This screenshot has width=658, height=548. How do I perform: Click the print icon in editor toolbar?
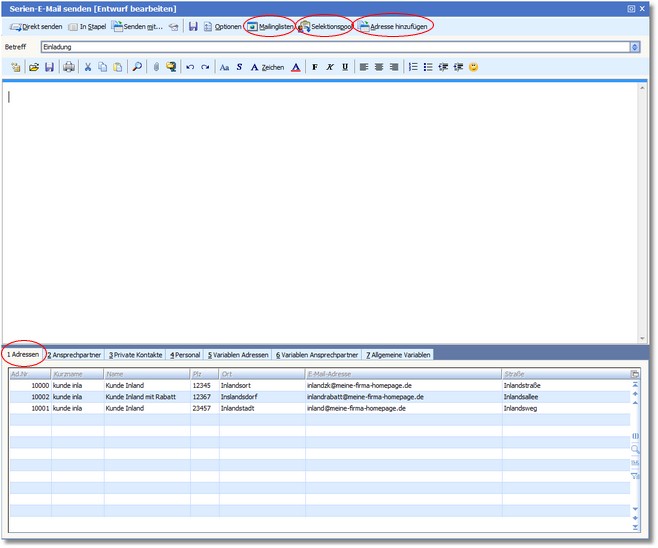68,67
